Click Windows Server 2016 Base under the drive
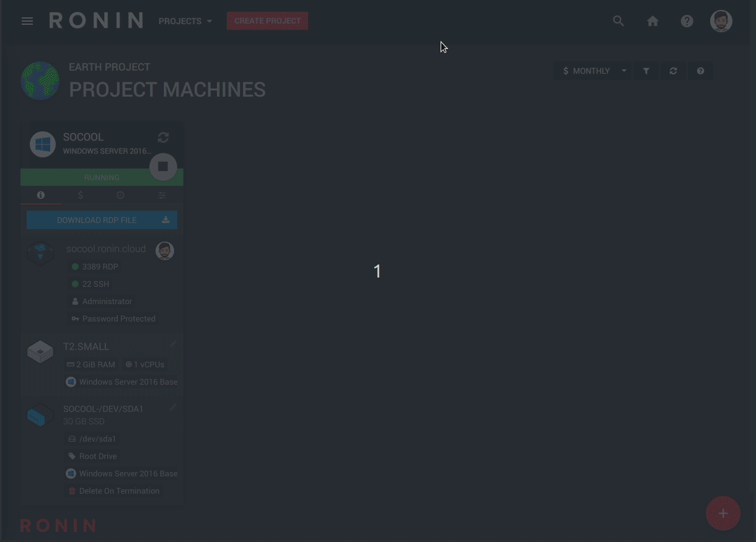The width and height of the screenshot is (756, 542). pos(122,474)
